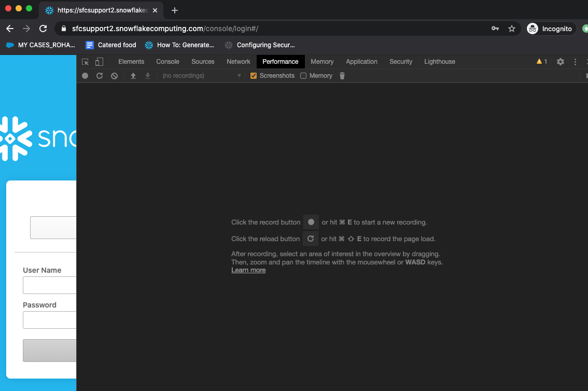The width and height of the screenshot is (588, 391).
Task: Click the User Name input field
Action: coord(49,285)
